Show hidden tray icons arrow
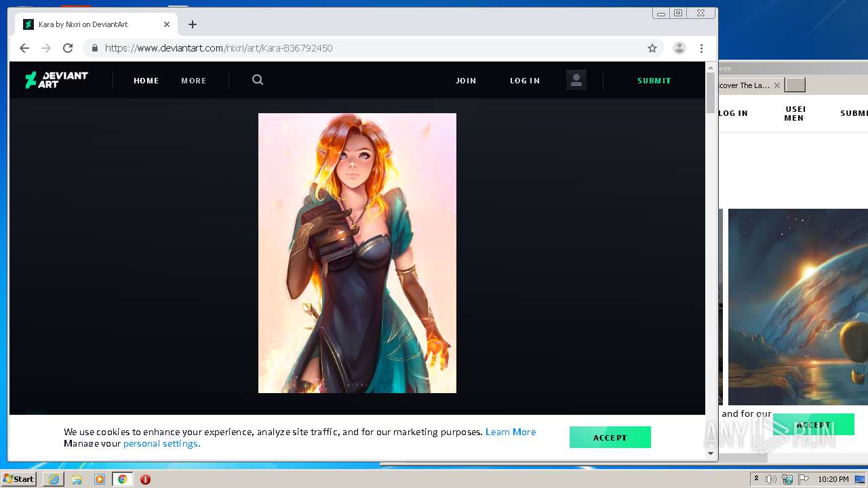This screenshot has width=868, height=488. pos(756,479)
